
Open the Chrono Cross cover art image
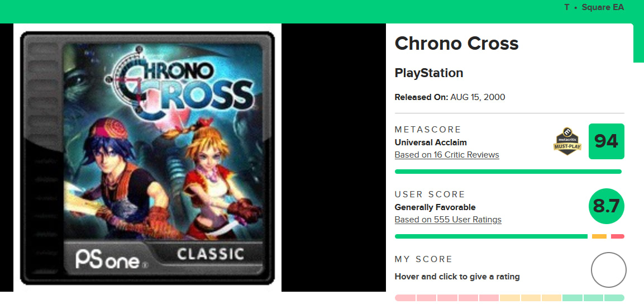(x=147, y=158)
